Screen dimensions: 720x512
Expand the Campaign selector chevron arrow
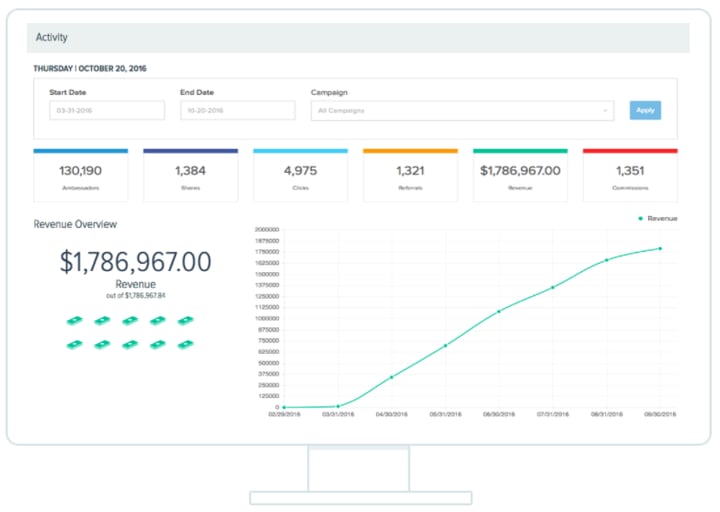coord(605,110)
